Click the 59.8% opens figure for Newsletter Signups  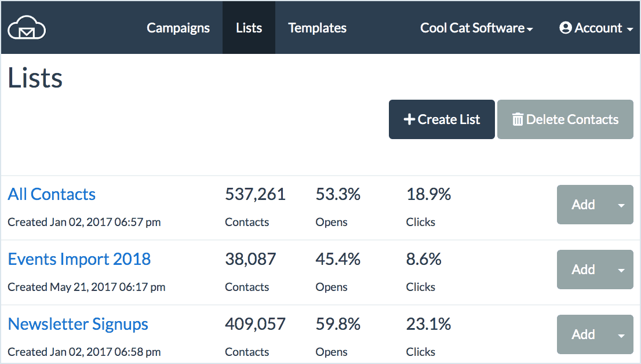coord(338,324)
